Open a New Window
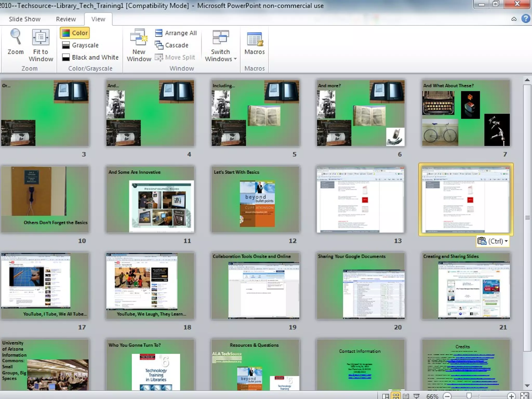The width and height of the screenshot is (532, 399). (139, 45)
